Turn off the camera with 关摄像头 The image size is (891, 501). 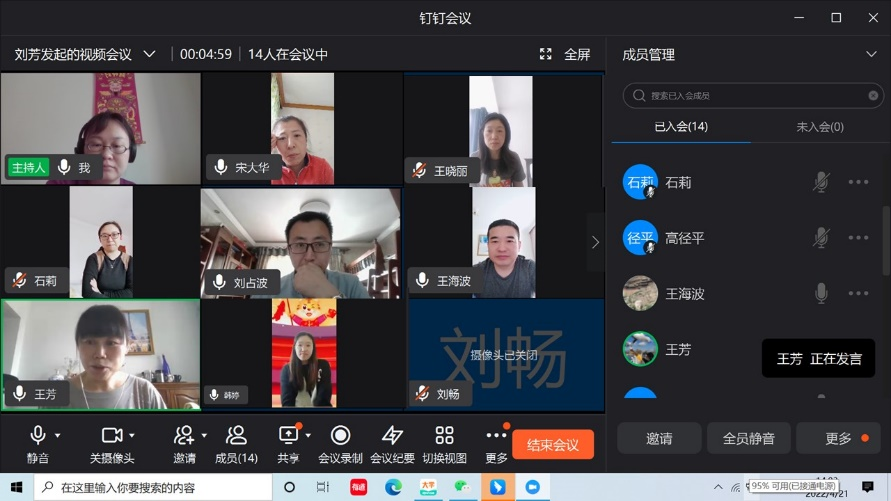[111, 443]
